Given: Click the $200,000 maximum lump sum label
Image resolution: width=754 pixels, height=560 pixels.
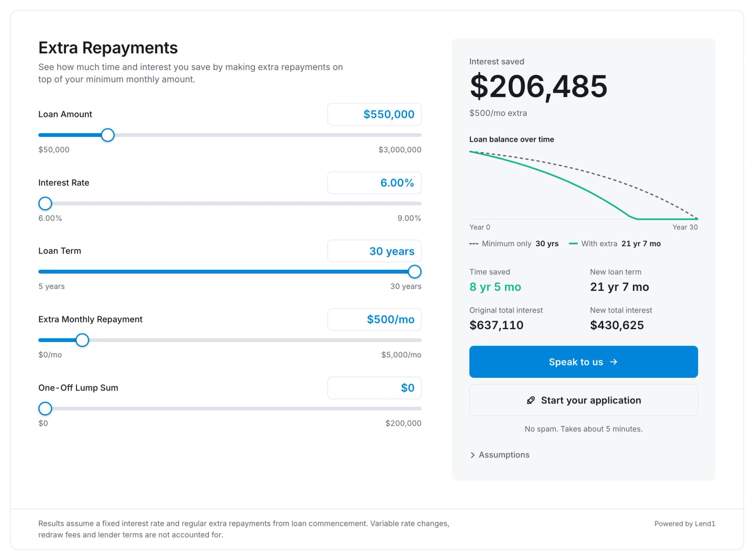Looking at the screenshot, I should point(403,423).
